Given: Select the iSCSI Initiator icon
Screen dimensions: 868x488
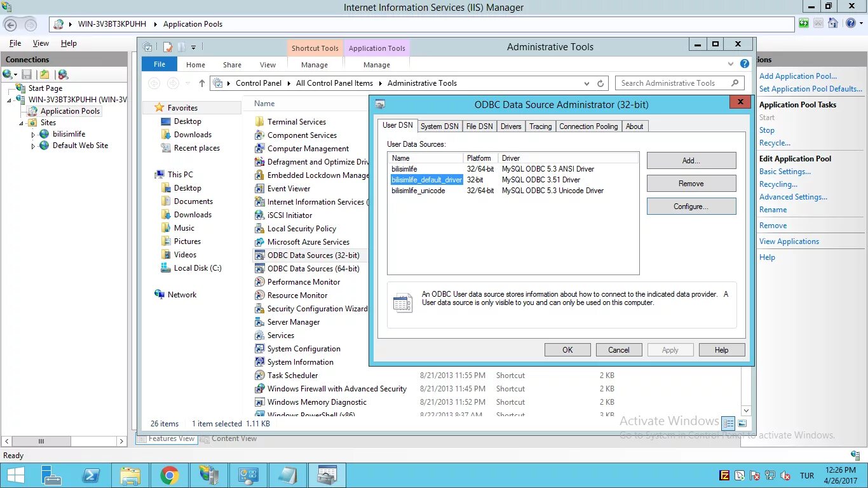Looking at the screenshot, I should [259, 215].
